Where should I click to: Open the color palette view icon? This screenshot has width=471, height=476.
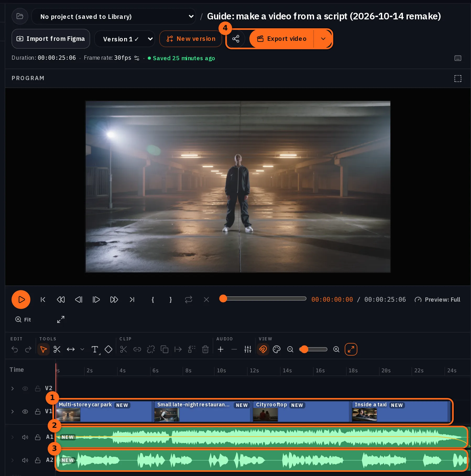pos(277,349)
